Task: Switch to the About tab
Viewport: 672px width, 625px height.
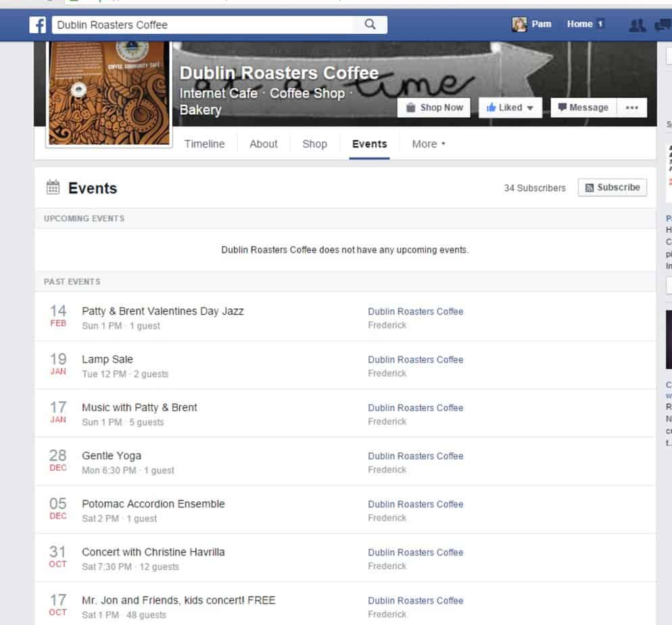Action: click(x=264, y=144)
